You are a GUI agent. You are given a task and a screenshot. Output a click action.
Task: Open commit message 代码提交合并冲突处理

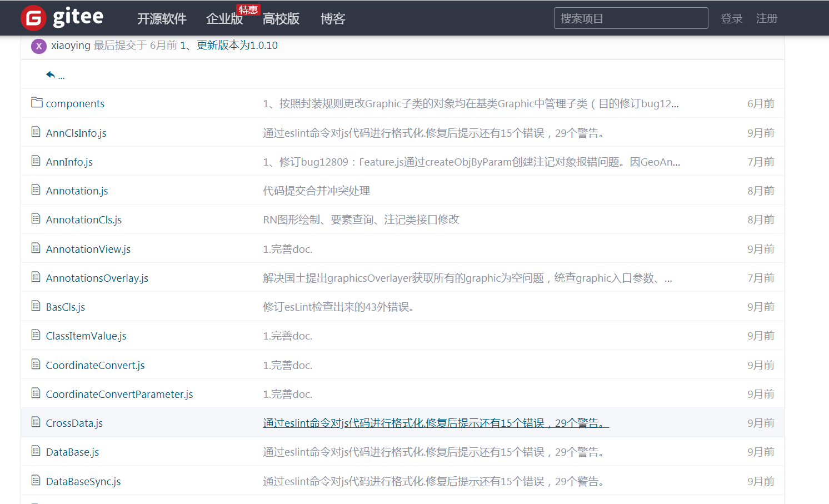click(317, 191)
